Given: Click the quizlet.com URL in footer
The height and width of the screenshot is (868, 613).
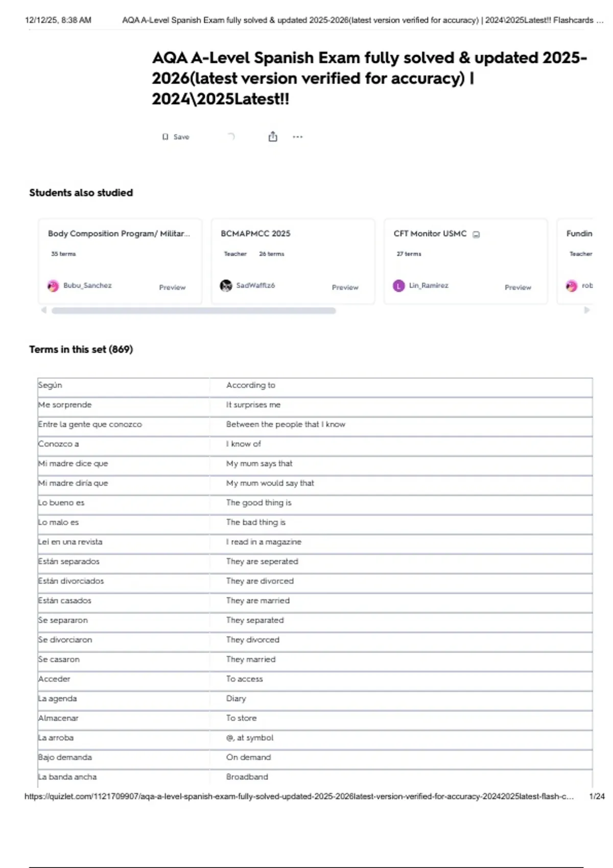Looking at the screenshot, I should pos(299,796).
